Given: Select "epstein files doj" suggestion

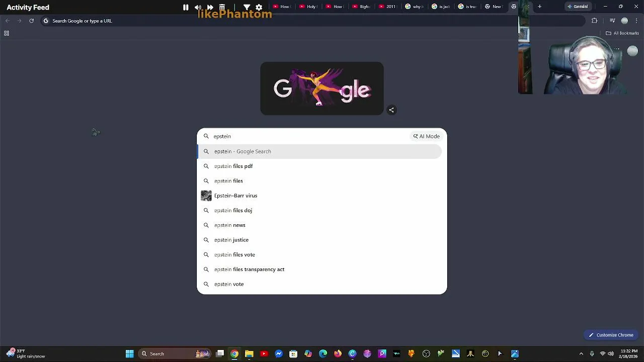Looking at the screenshot, I should pos(320,210).
